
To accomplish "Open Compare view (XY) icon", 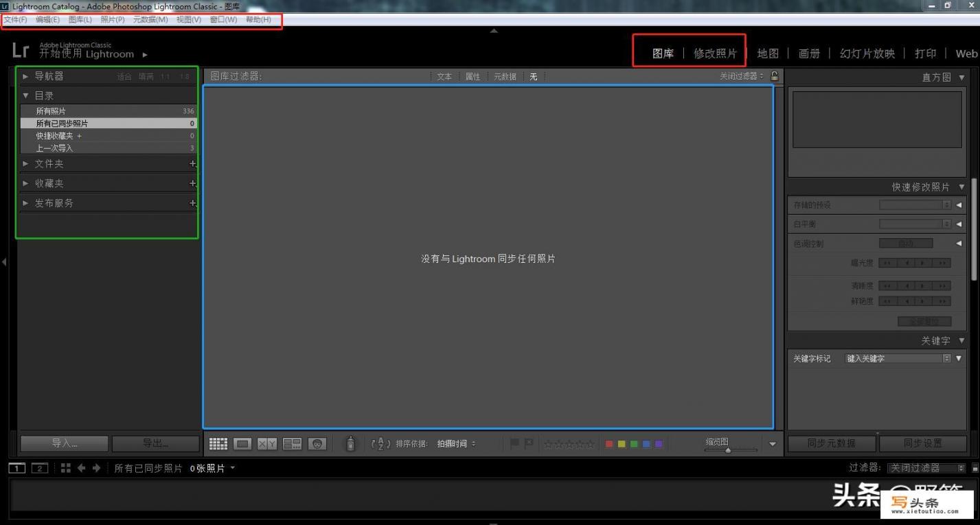I will tap(267, 444).
